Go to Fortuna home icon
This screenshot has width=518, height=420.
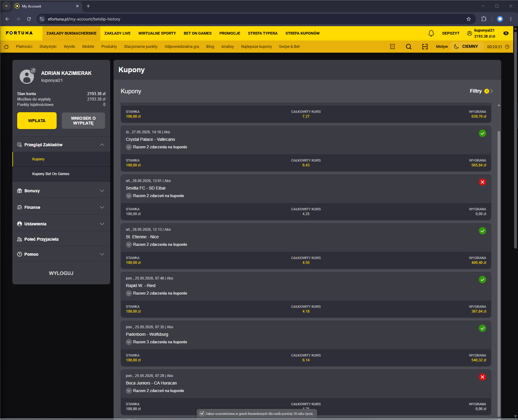pyautogui.click(x=6, y=47)
